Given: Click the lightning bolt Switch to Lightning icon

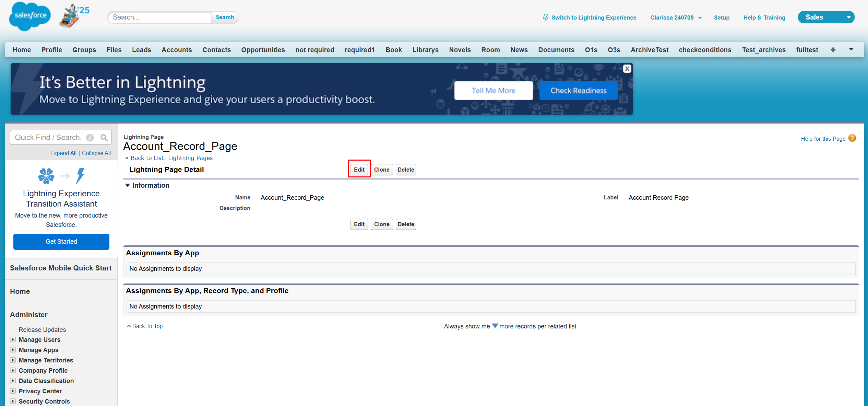Looking at the screenshot, I should (545, 18).
